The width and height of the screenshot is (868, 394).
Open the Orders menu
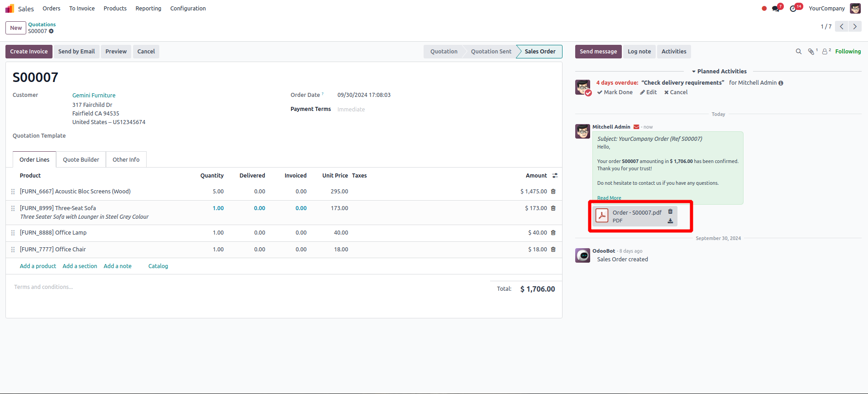pos(52,9)
